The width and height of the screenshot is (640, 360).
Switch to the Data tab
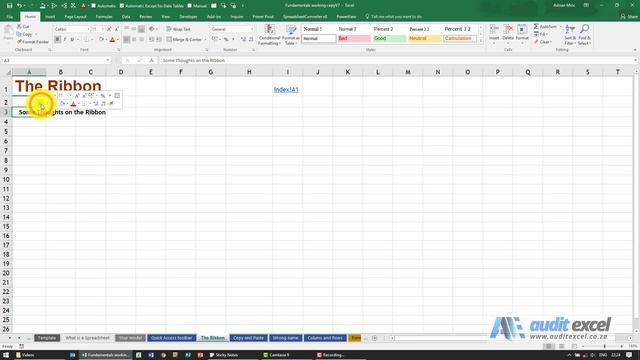tap(126, 17)
